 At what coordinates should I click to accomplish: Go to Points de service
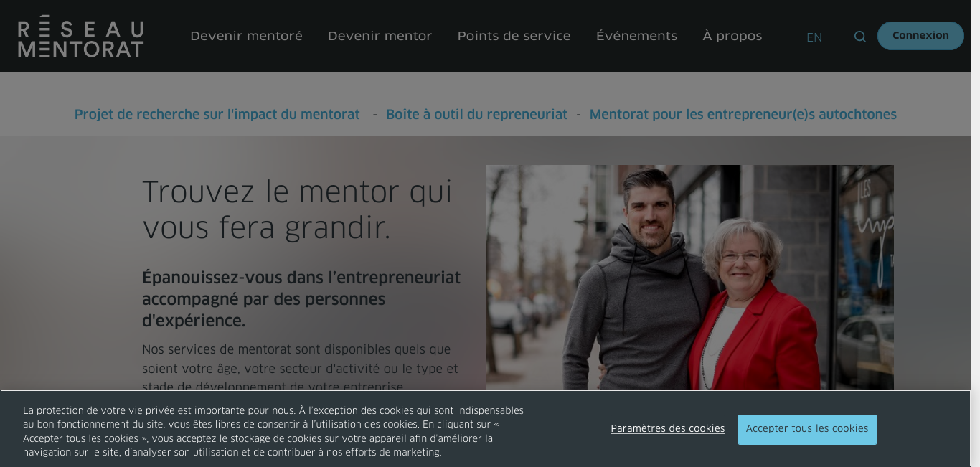coord(514,36)
